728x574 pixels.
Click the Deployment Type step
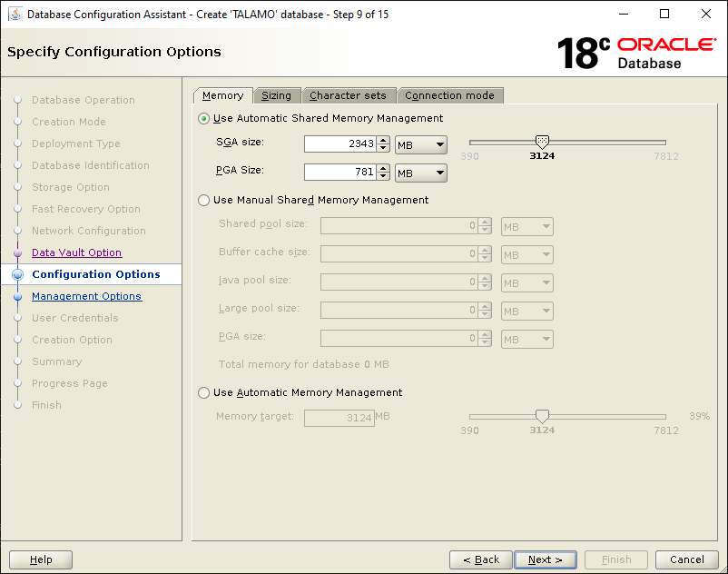click(76, 144)
